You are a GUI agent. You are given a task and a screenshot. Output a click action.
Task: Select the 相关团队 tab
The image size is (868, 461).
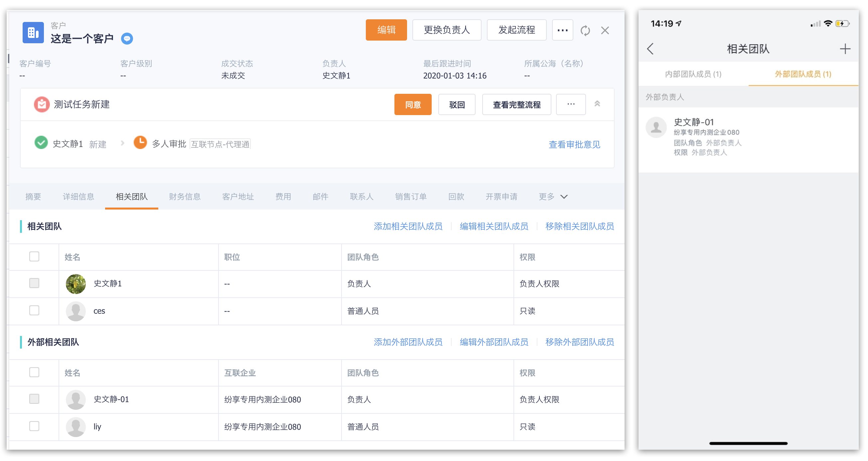[131, 197]
